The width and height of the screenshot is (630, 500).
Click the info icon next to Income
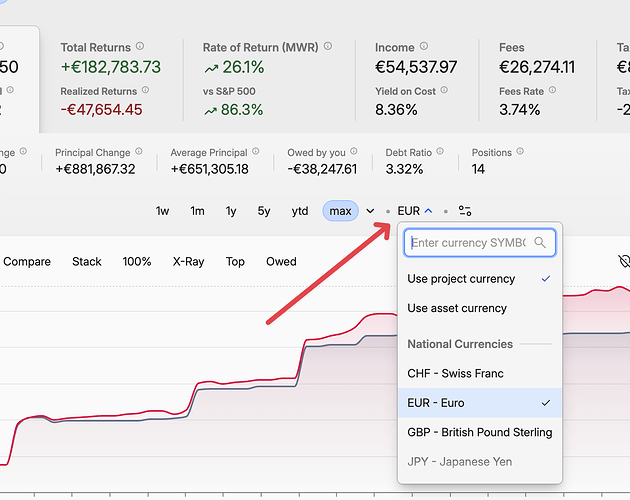tap(424, 46)
